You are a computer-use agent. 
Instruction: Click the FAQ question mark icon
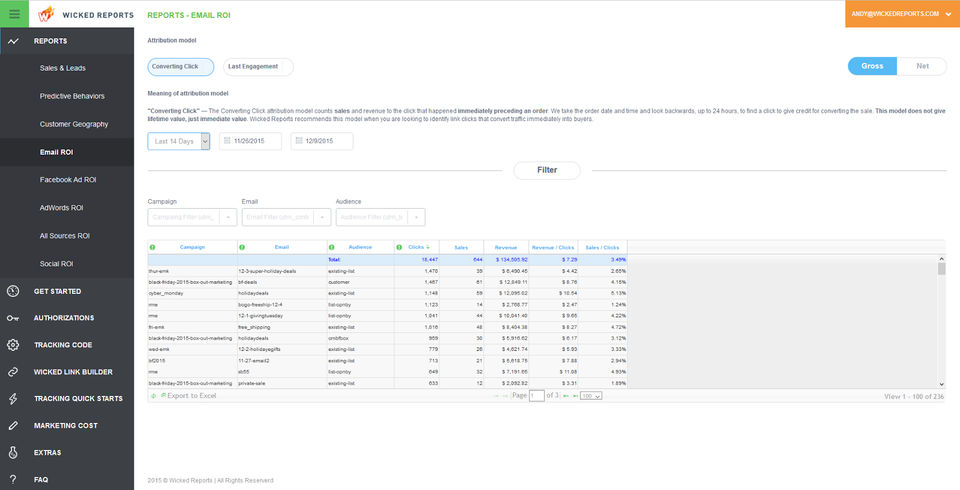(13, 479)
